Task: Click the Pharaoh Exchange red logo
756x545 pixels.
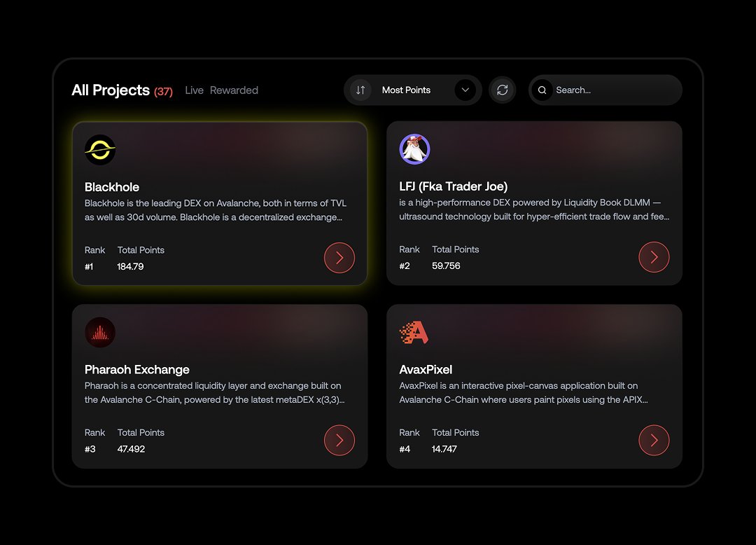Action: (100, 332)
